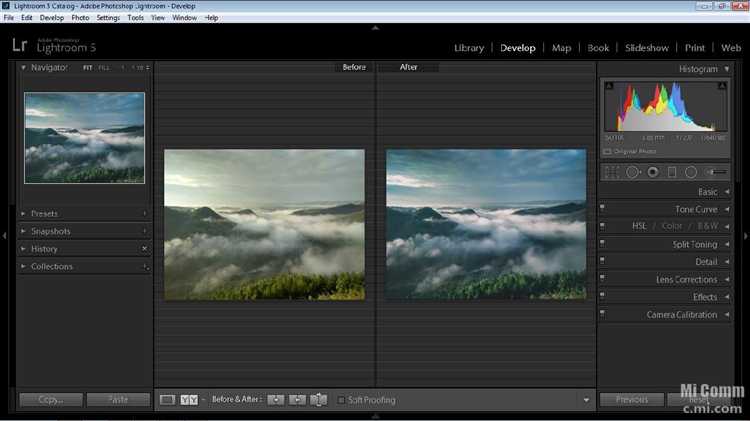This screenshot has height=421, width=750.
Task: Hide the left panel group arrow
Action: [x=4, y=235]
